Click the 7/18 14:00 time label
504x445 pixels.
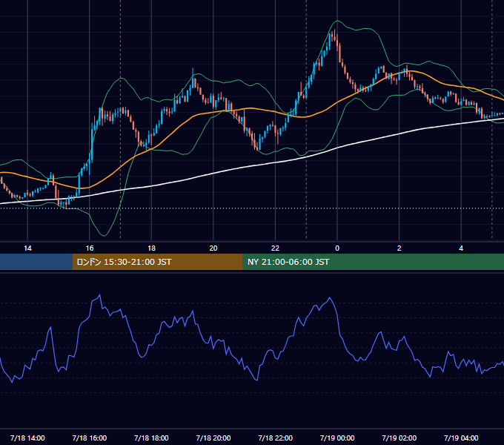click(x=27, y=438)
